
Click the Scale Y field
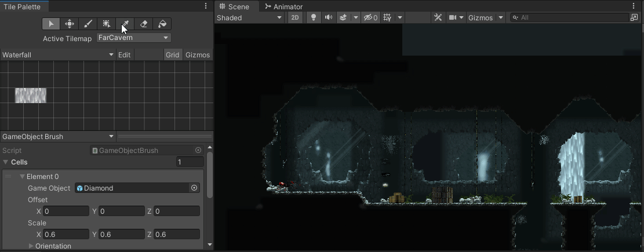pyautogui.click(x=122, y=235)
